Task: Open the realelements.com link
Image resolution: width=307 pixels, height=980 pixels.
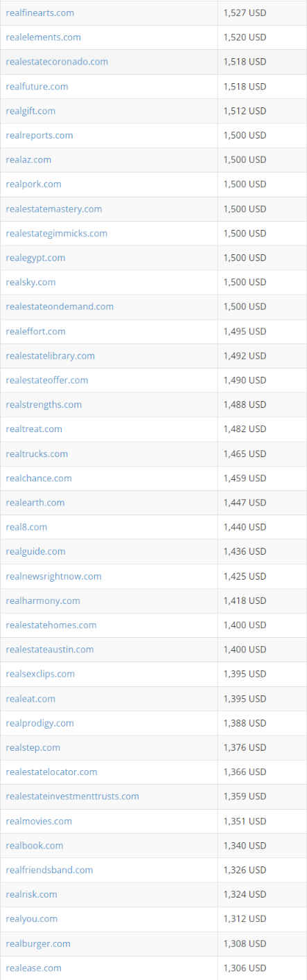Action: tap(43, 37)
